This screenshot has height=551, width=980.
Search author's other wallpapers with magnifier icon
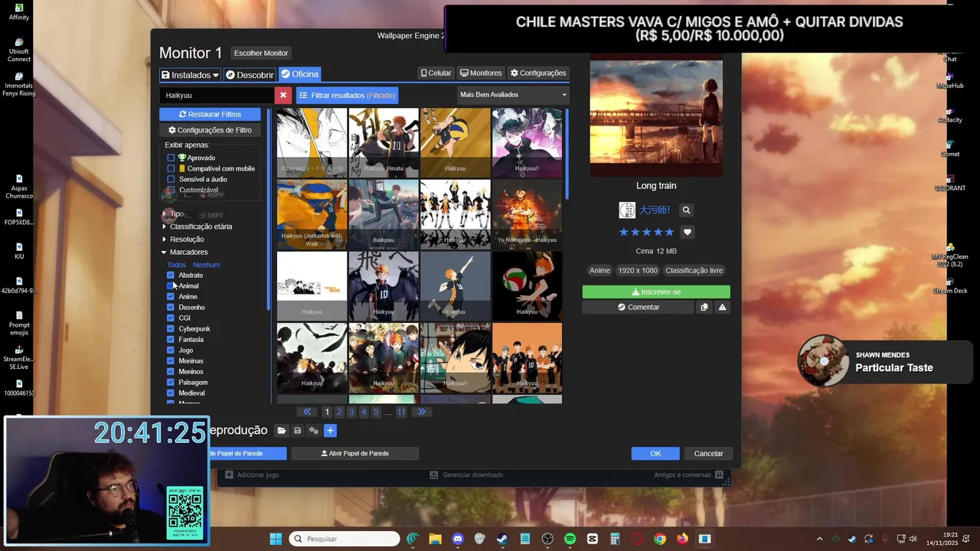pyautogui.click(x=687, y=210)
